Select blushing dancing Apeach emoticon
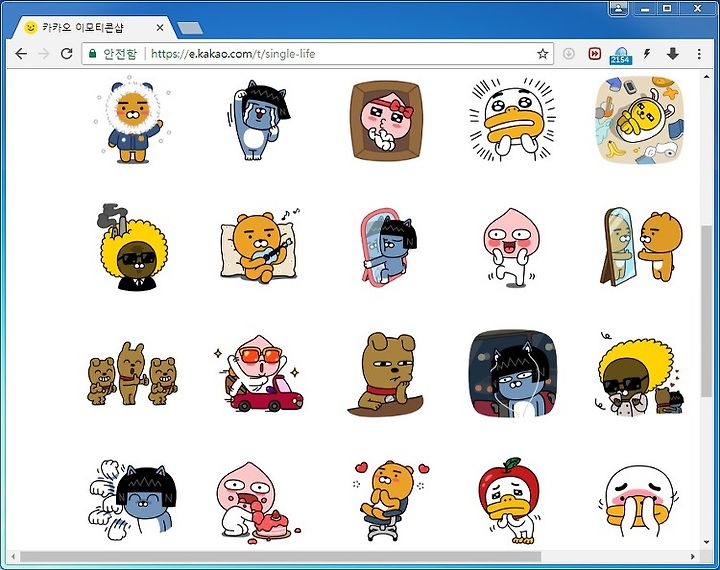The image size is (720, 570). 512,248
